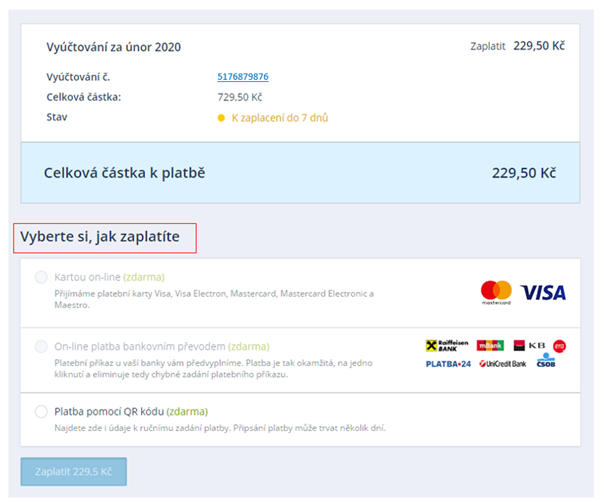Click the UniCredit Bank logo
Viewport: 605px width, 503px height.
(504, 363)
